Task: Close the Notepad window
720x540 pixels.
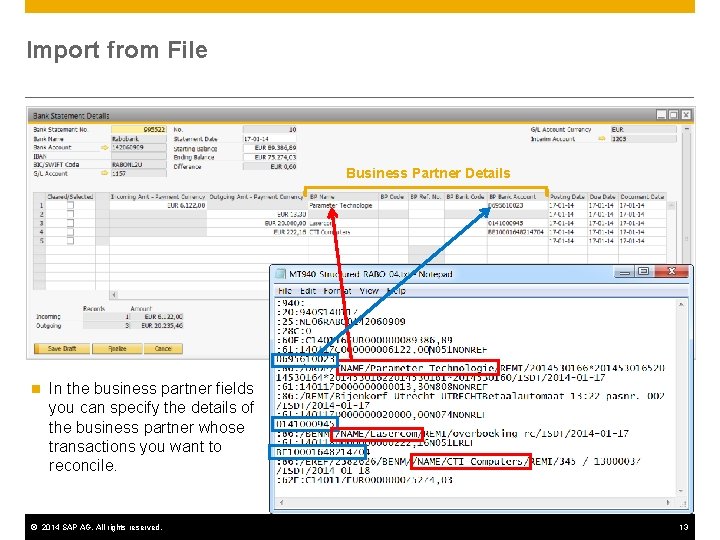Action: (x=671, y=272)
